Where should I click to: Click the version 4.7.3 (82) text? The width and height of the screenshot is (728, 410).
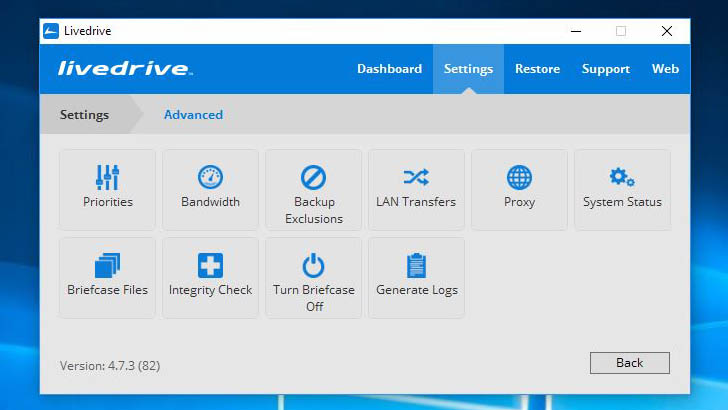coord(110,366)
